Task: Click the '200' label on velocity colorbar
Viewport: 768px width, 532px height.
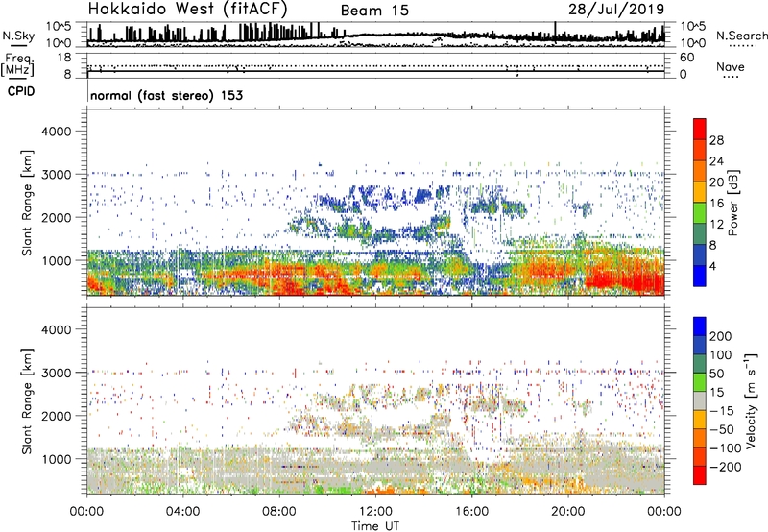Action: 721,336
